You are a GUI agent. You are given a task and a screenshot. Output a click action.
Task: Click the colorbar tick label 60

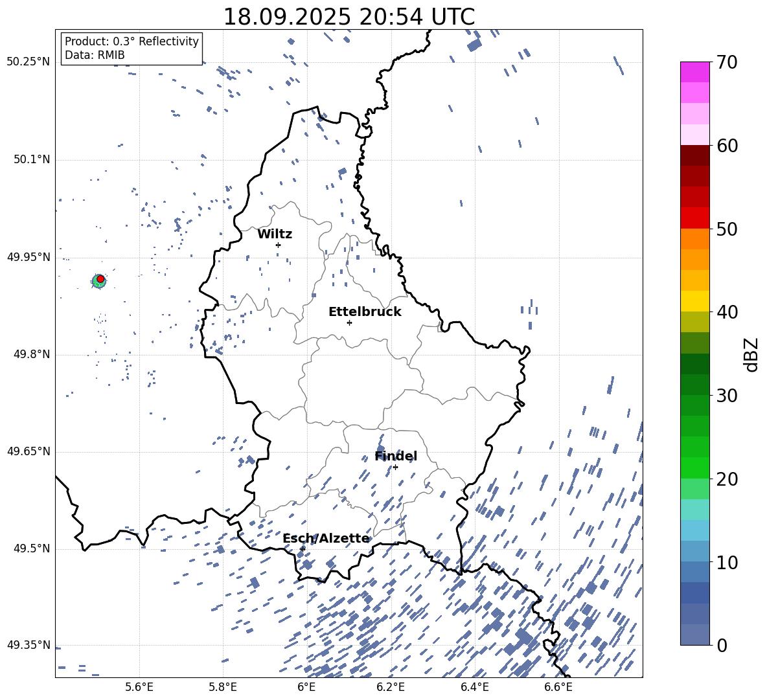pyautogui.click(x=727, y=146)
